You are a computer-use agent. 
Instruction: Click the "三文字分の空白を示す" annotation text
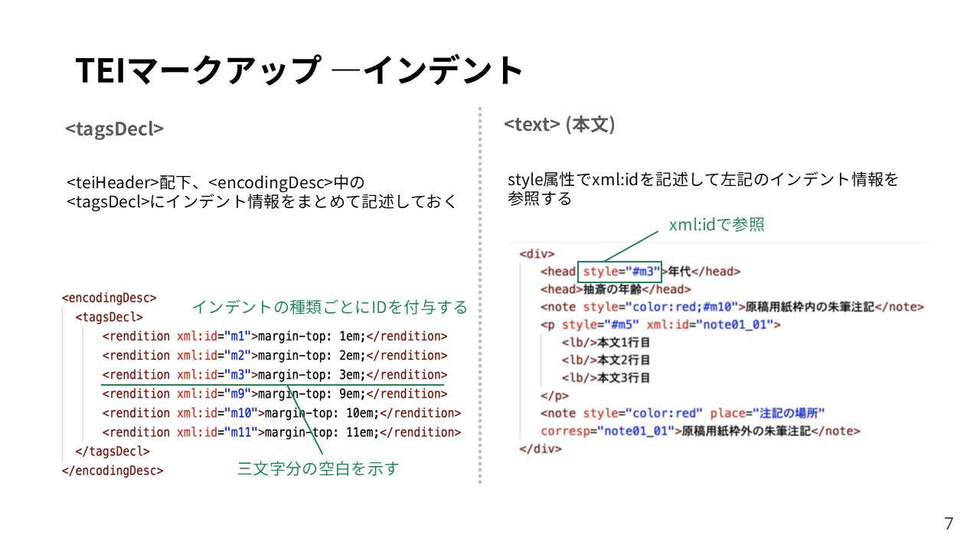point(318,468)
